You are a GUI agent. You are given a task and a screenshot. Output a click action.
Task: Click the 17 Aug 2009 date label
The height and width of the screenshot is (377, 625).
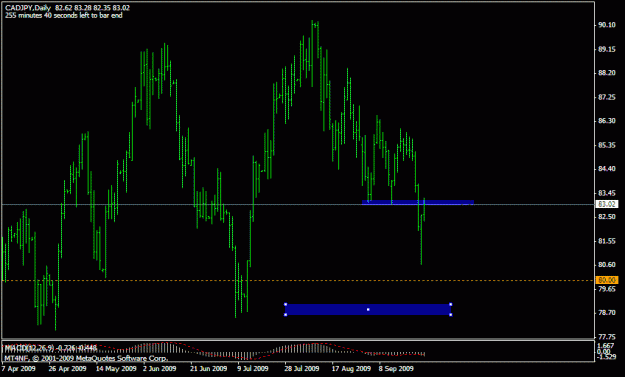pyautogui.click(x=351, y=369)
